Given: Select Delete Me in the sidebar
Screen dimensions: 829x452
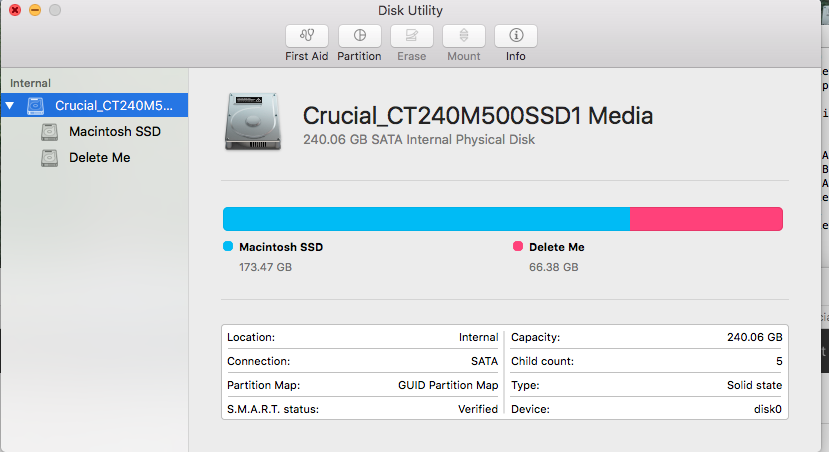Looking at the screenshot, I should pyautogui.click(x=100, y=158).
